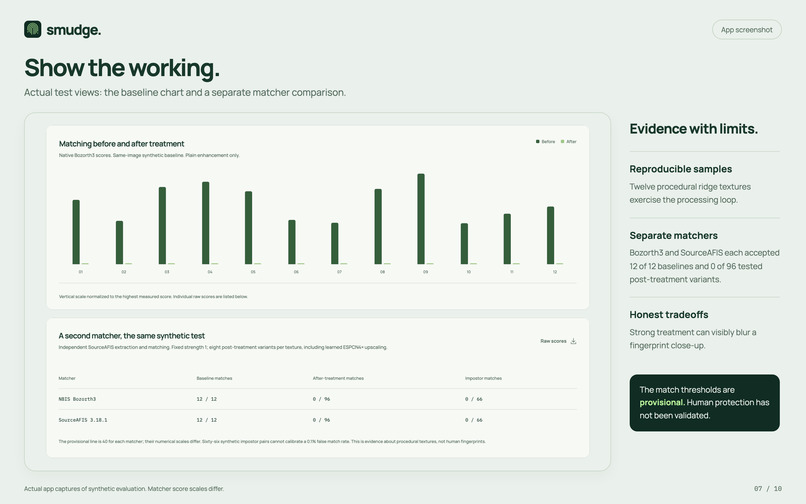This screenshot has height=504, width=806.
Task: Click the Twelve procedural ridge textures paragraph
Action: pyautogui.click(x=690, y=193)
